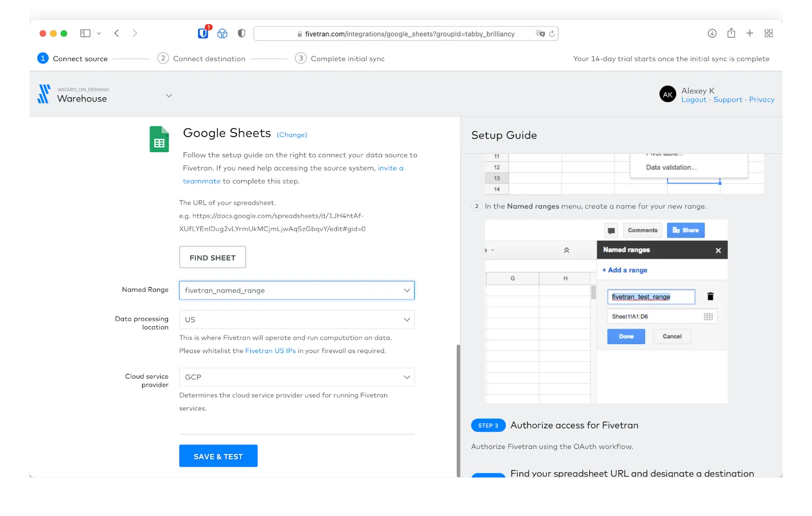Click the lock icon in address bar
This screenshot has height=516, width=812.
click(299, 34)
